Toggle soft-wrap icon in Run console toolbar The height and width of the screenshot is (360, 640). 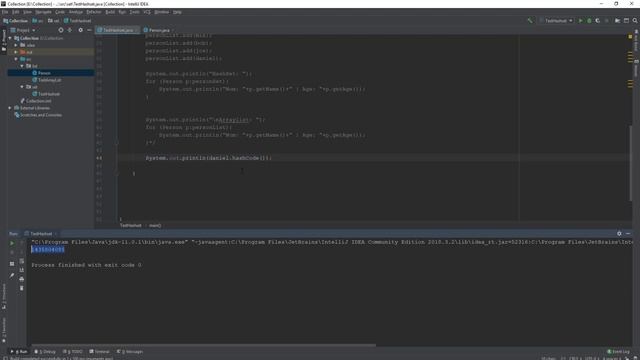click(x=22, y=261)
